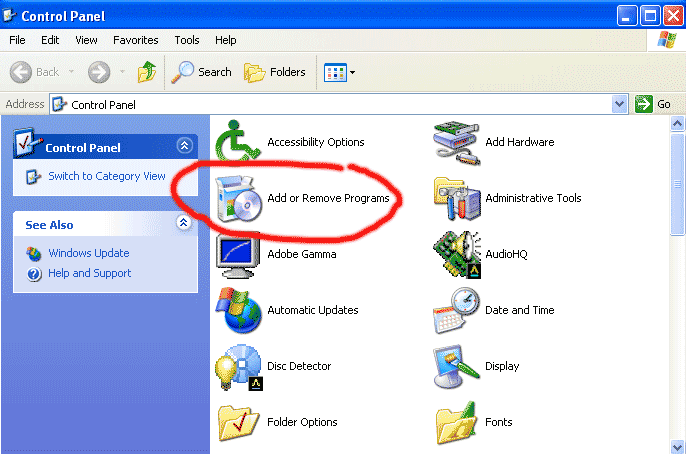Click the Forward arrow toolbar button
The image size is (686, 454).
pos(99,72)
